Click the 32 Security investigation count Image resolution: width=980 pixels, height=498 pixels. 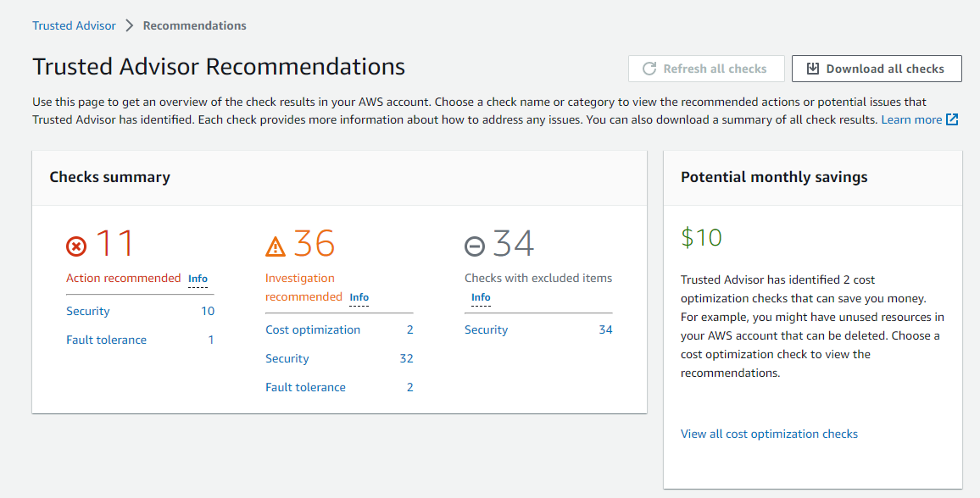[406, 358]
